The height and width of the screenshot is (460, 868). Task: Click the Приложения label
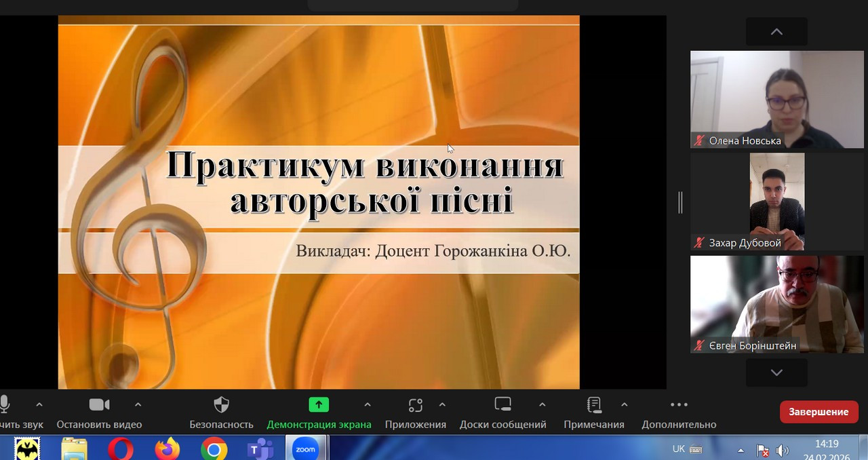point(416,424)
